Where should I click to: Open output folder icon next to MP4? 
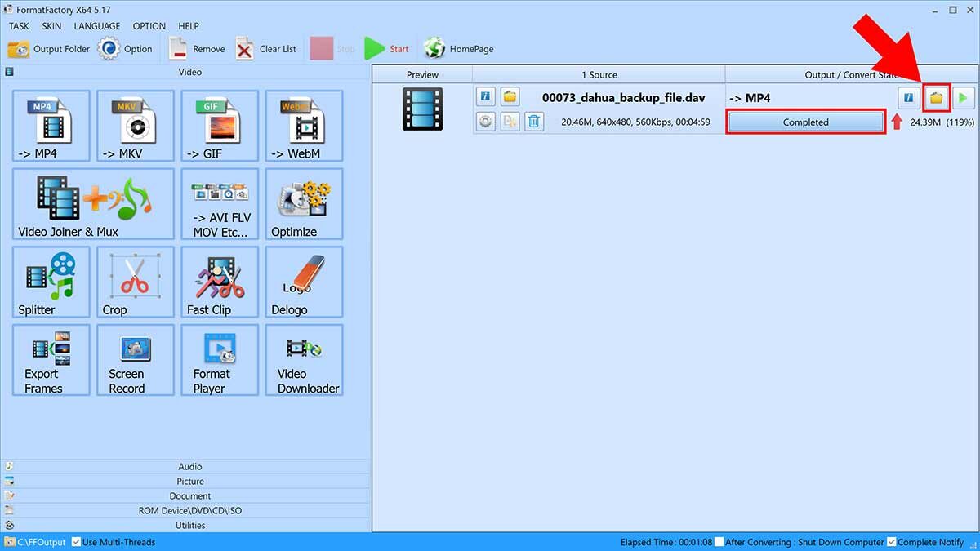click(x=936, y=98)
